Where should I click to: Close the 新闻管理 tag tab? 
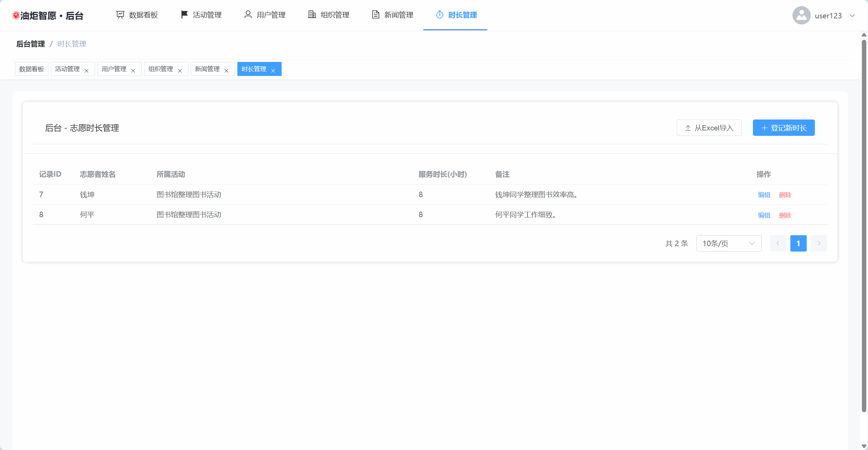tap(226, 71)
